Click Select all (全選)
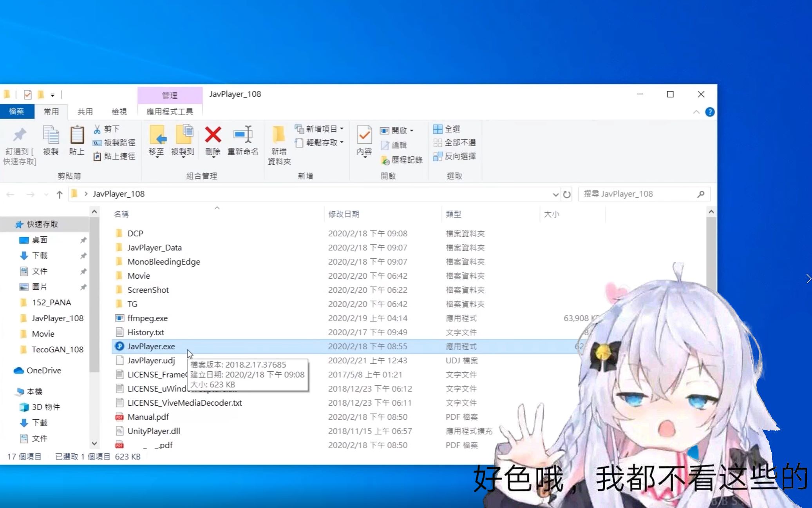The width and height of the screenshot is (812, 508). 447,129
